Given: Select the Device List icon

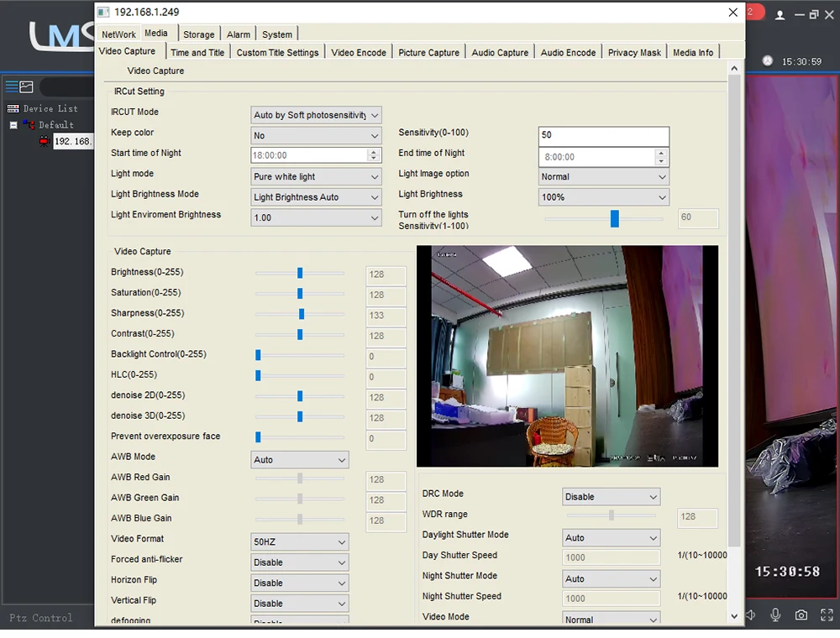Looking at the screenshot, I should click(x=13, y=108).
